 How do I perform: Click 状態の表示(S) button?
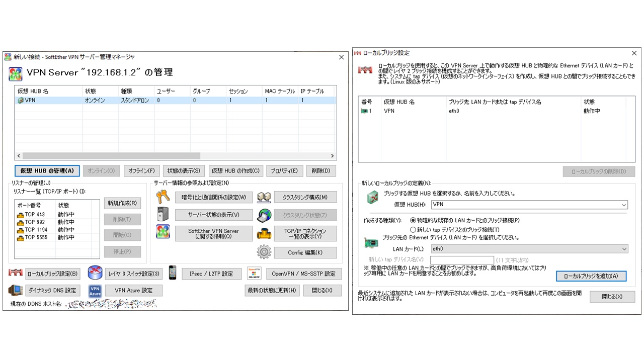pos(184,171)
